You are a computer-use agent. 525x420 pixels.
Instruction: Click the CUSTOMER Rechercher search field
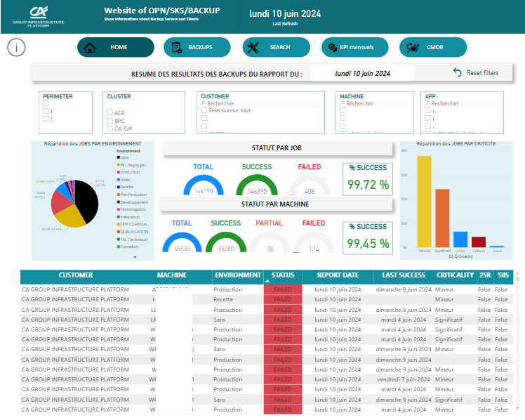(x=261, y=103)
